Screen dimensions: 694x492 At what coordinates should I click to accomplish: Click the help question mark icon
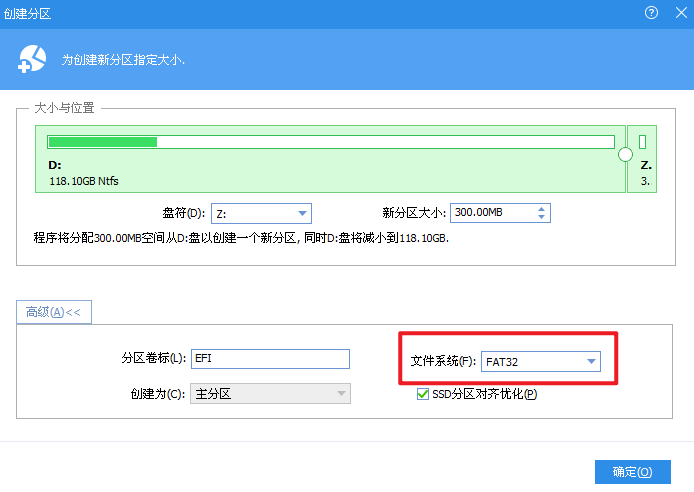[x=652, y=13]
